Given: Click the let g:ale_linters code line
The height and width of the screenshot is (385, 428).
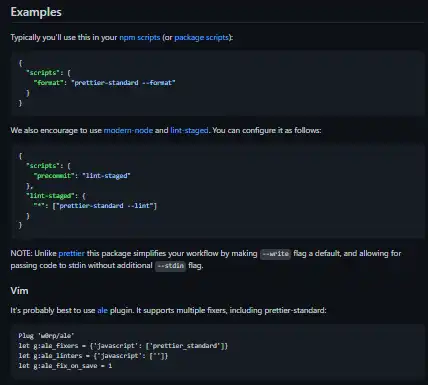Looking at the screenshot, I should 93,356.
